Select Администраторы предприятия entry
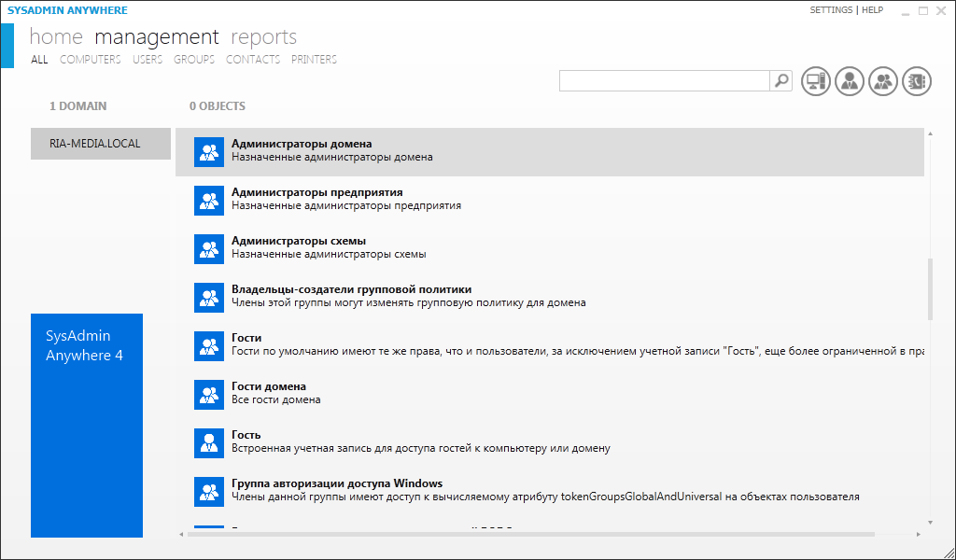Viewport: 956px width, 560px height. (549, 201)
